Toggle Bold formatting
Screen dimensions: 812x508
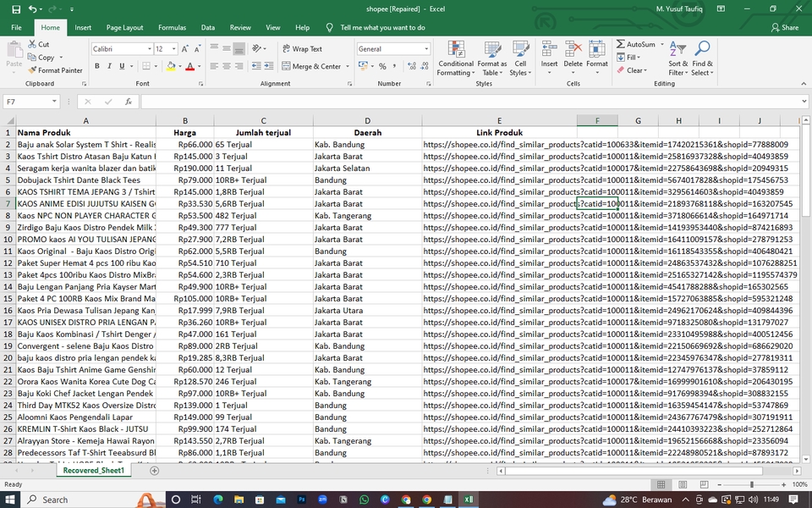click(x=96, y=66)
